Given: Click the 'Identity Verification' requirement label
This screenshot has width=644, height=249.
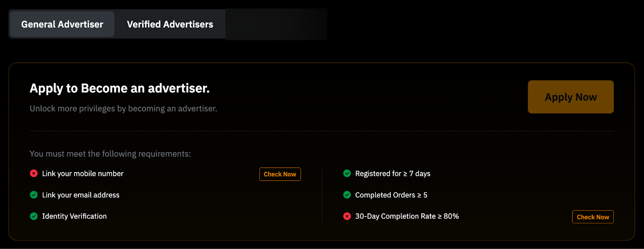Looking at the screenshot, I should [74, 216].
